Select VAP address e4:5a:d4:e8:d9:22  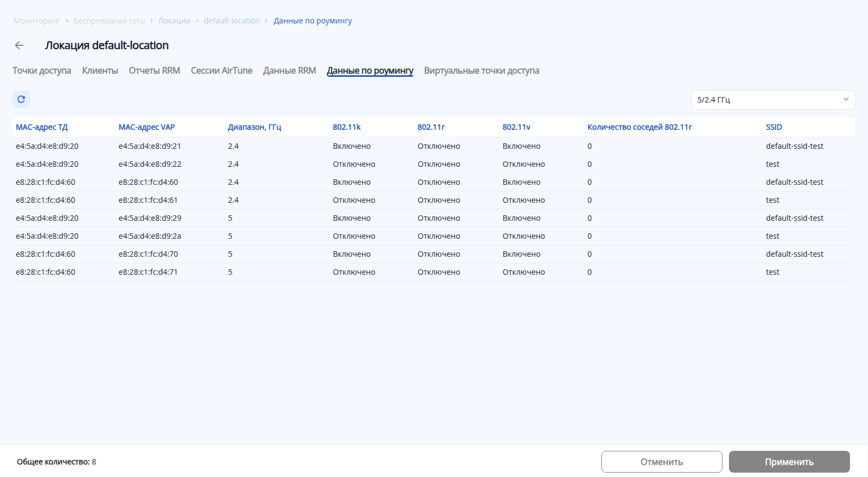pyautogui.click(x=150, y=164)
